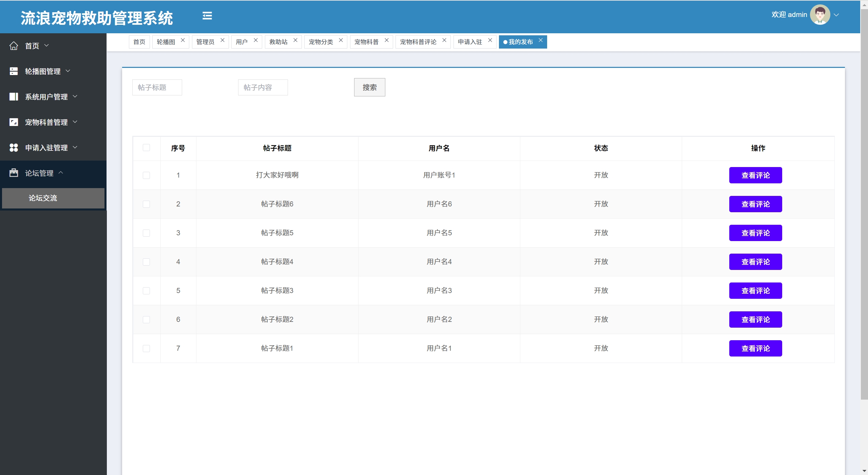
Task: Close the 宠物科普评论 tab
Action: coord(444,40)
